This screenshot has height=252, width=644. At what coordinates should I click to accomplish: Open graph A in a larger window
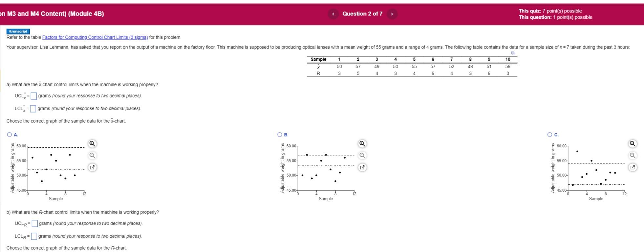pos(93,167)
